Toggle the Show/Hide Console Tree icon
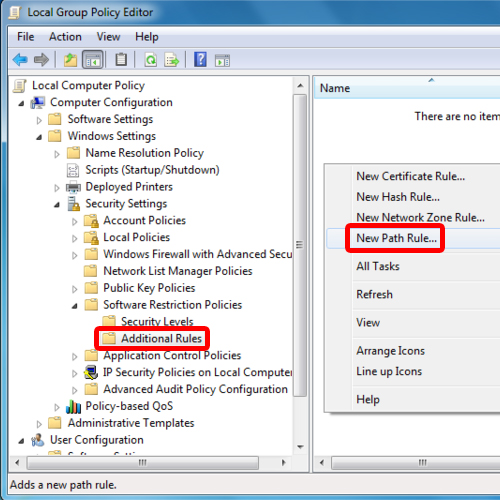Image resolution: width=500 pixels, height=500 pixels. [93, 60]
